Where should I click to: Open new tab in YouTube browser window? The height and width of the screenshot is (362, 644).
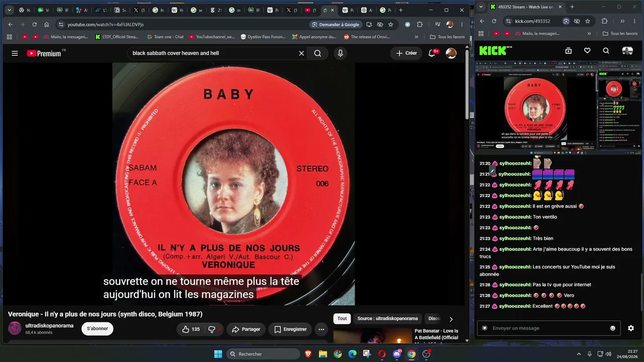(400, 10)
